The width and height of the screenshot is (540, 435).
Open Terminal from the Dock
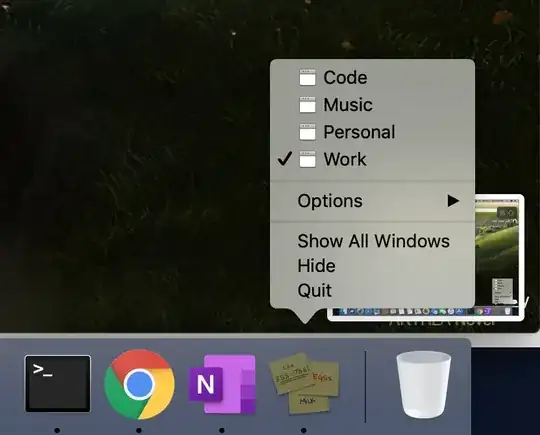(x=58, y=383)
